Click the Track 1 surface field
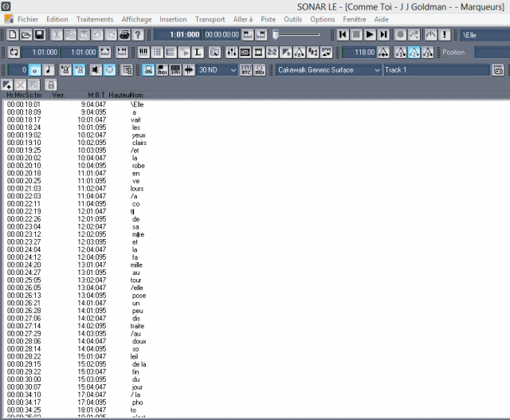 click(x=437, y=69)
